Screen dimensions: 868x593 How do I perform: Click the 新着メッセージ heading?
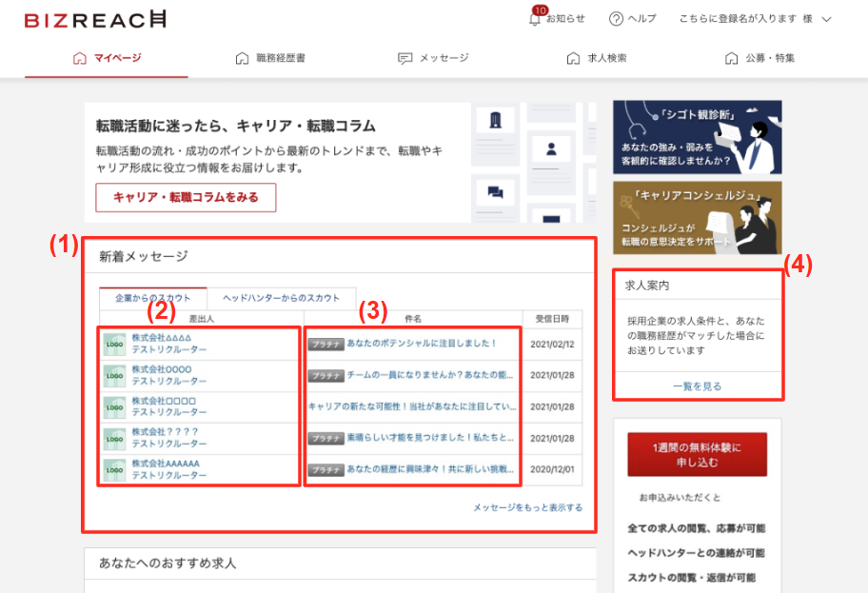pyautogui.click(x=144, y=256)
